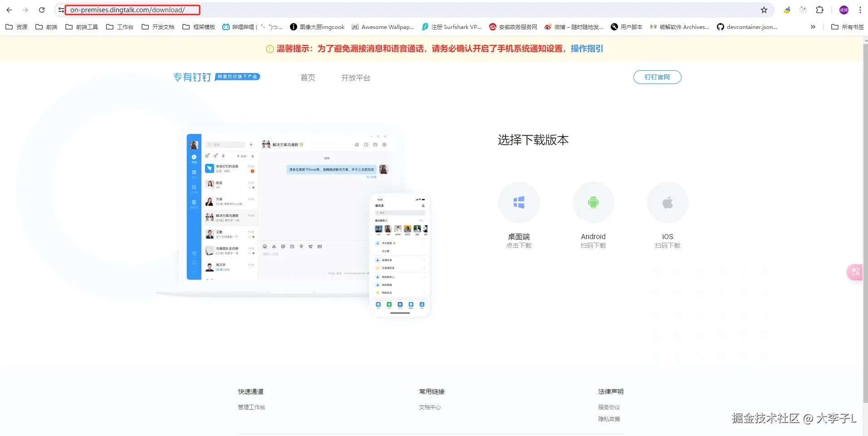Select the Android robot download icon
Image resolution: width=868 pixels, height=436 pixels.
pyautogui.click(x=593, y=202)
